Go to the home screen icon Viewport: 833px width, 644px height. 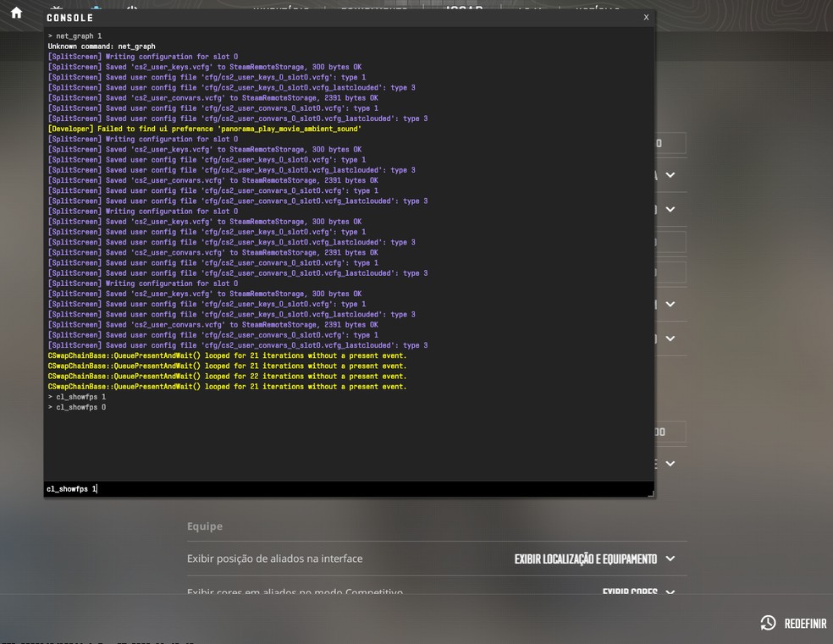pos(16,13)
